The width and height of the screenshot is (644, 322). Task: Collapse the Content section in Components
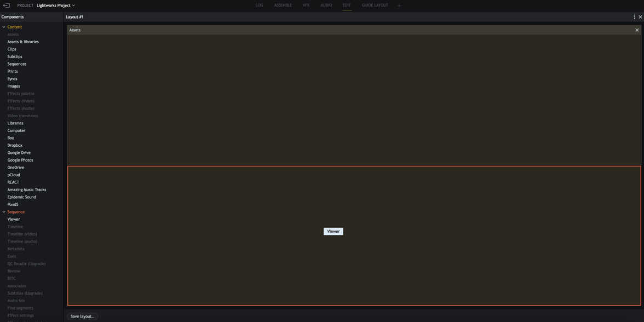pos(4,27)
